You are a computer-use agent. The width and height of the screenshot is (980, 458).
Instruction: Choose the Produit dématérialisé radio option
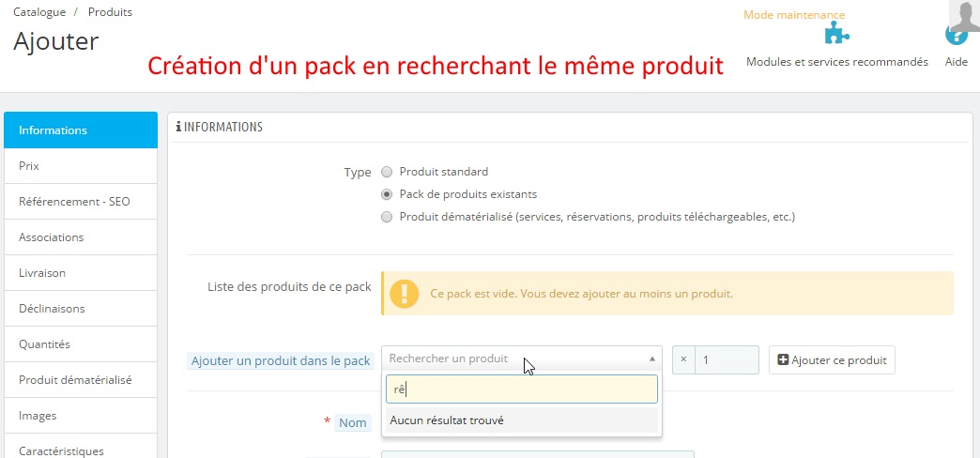387,218
